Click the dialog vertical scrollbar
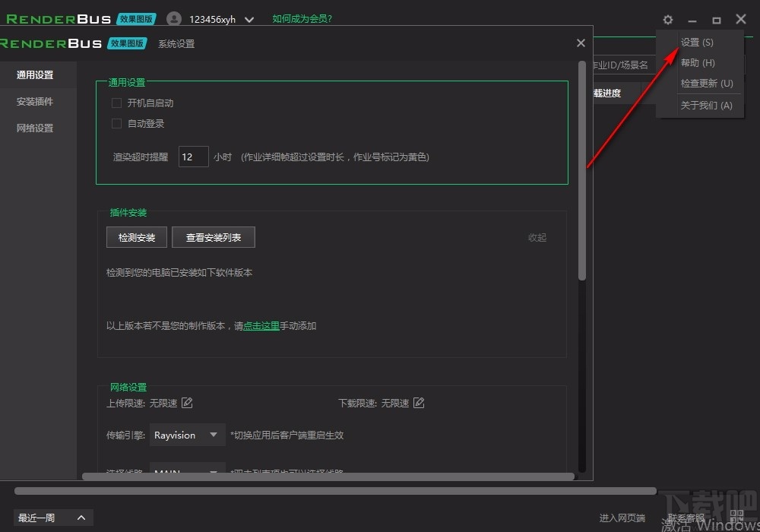This screenshot has width=760, height=532. (x=581, y=170)
